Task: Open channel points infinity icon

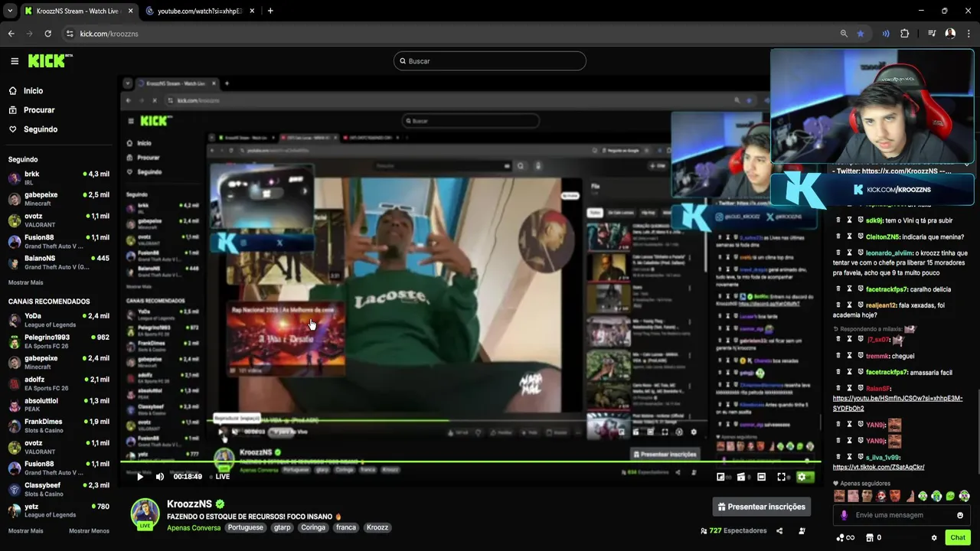Action: 845,538
